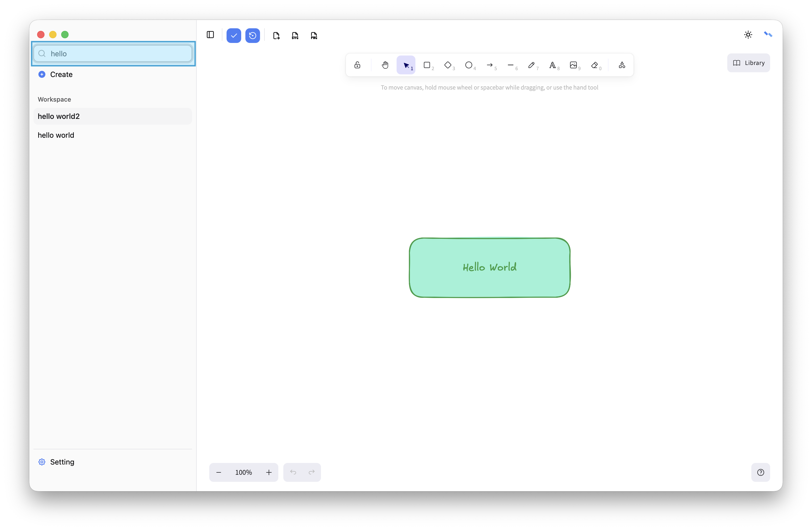Select the Rectangle tool

coord(427,65)
